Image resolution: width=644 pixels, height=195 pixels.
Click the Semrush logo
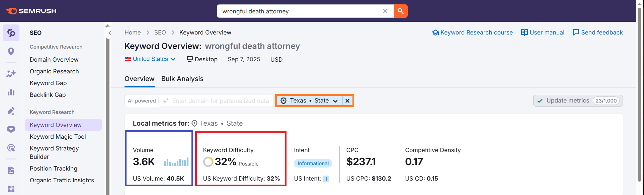pyautogui.click(x=31, y=11)
